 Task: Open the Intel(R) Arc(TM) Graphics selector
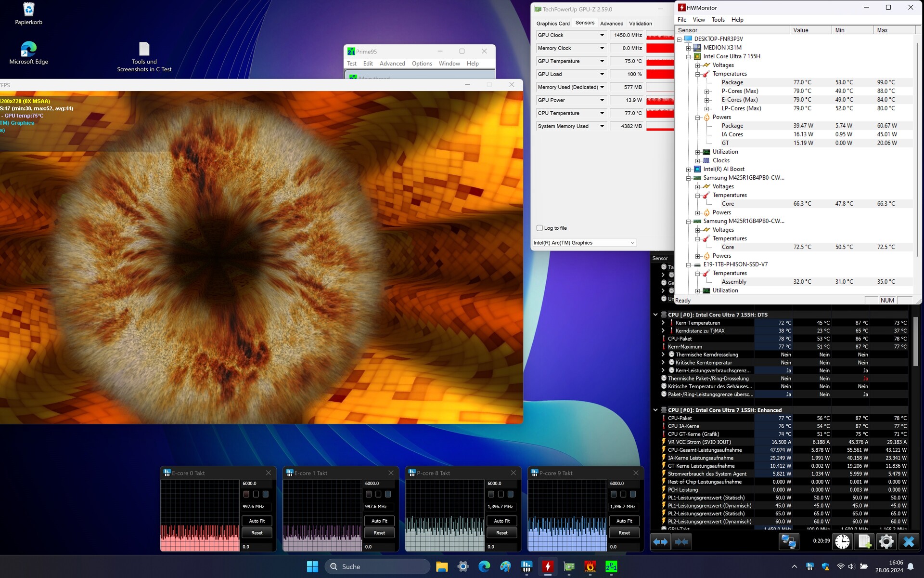[584, 243]
